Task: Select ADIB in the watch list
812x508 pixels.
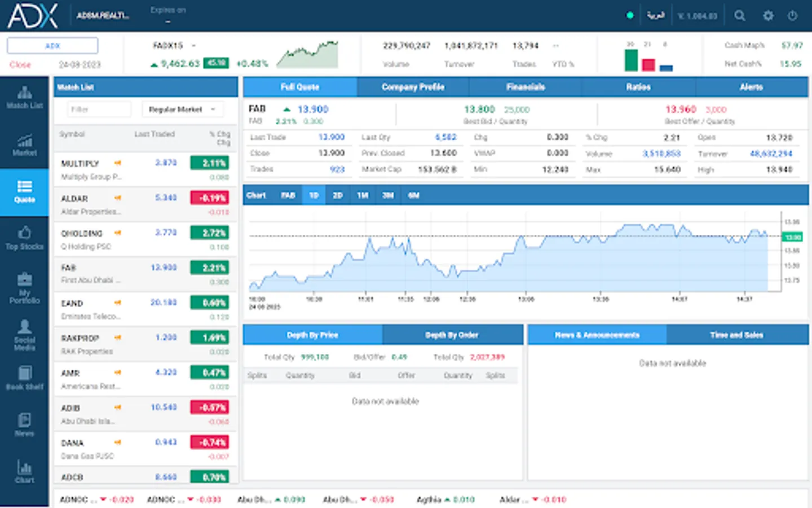Action: pos(145,414)
